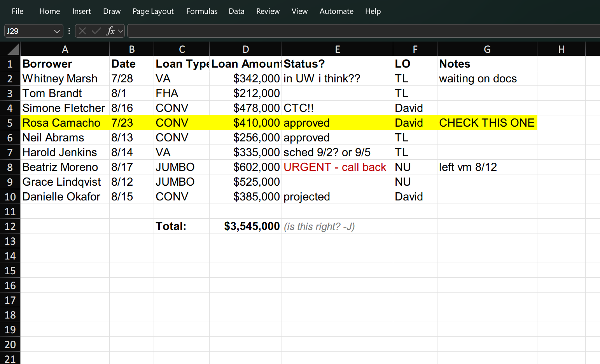Switch to the Insert tab
Viewport: 600px width, 364px height.
point(82,11)
